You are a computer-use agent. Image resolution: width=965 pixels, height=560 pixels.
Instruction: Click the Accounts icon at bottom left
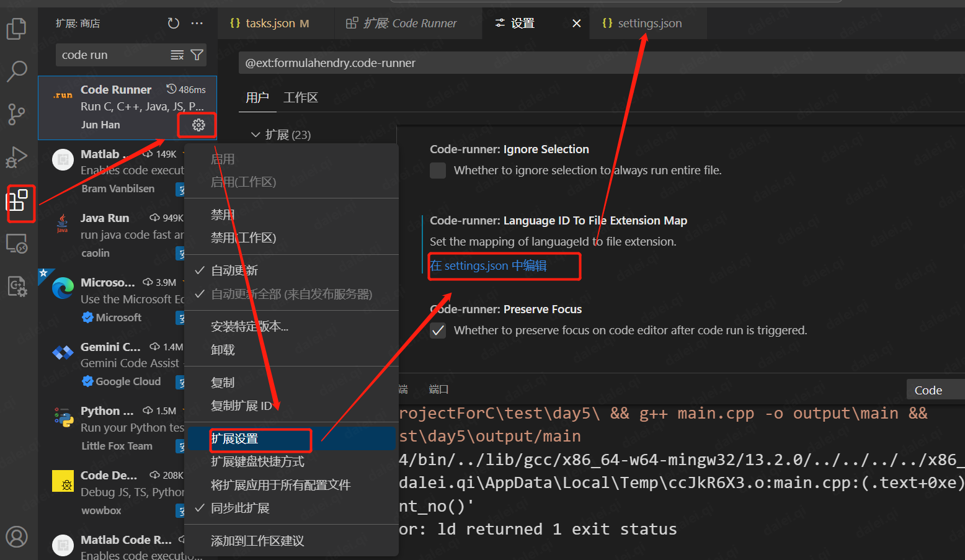pyautogui.click(x=17, y=537)
